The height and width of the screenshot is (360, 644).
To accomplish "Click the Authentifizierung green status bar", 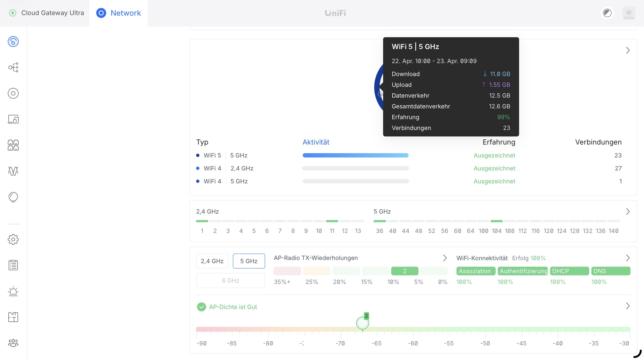I will click(523, 271).
